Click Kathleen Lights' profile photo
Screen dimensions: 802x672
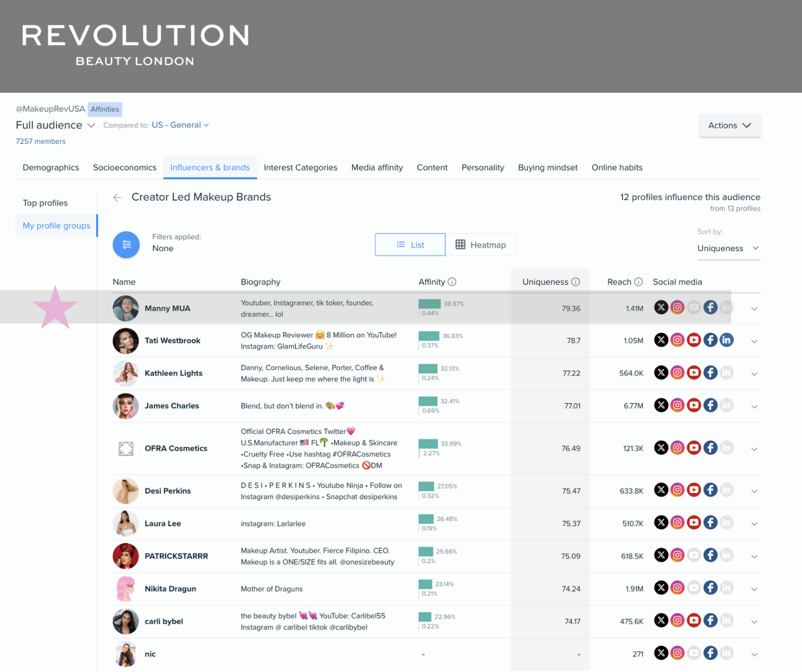coord(126,373)
